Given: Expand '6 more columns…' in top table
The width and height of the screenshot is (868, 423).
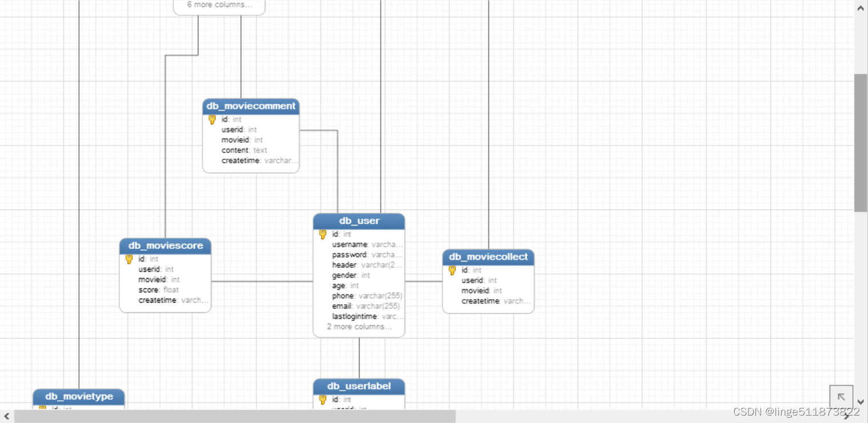Looking at the screenshot, I should pyautogui.click(x=219, y=5).
